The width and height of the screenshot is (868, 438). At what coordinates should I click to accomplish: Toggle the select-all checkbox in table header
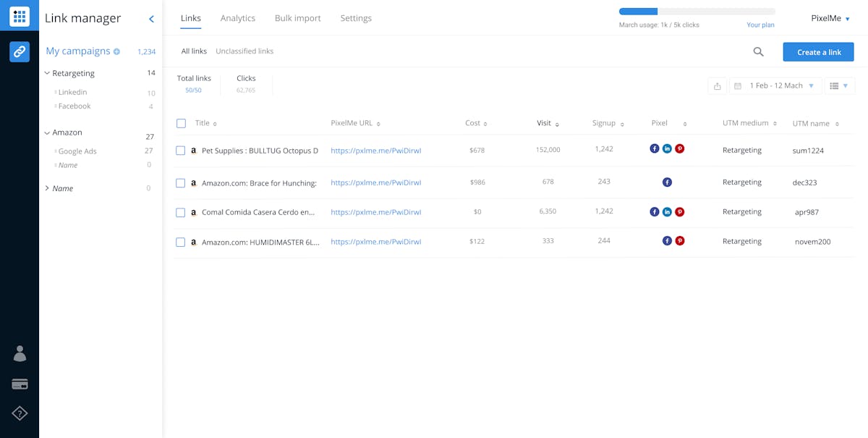(181, 123)
